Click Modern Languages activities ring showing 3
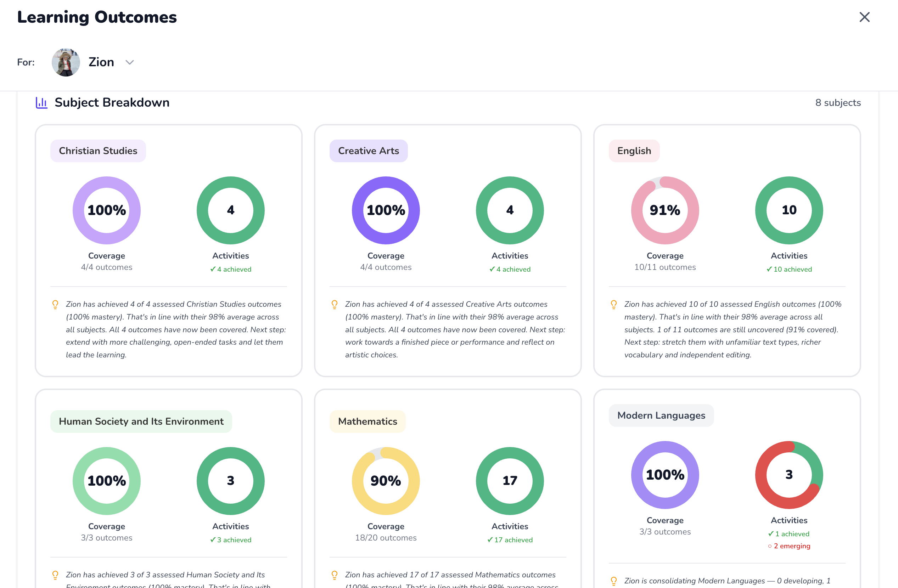The image size is (898, 588). click(789, 474)
